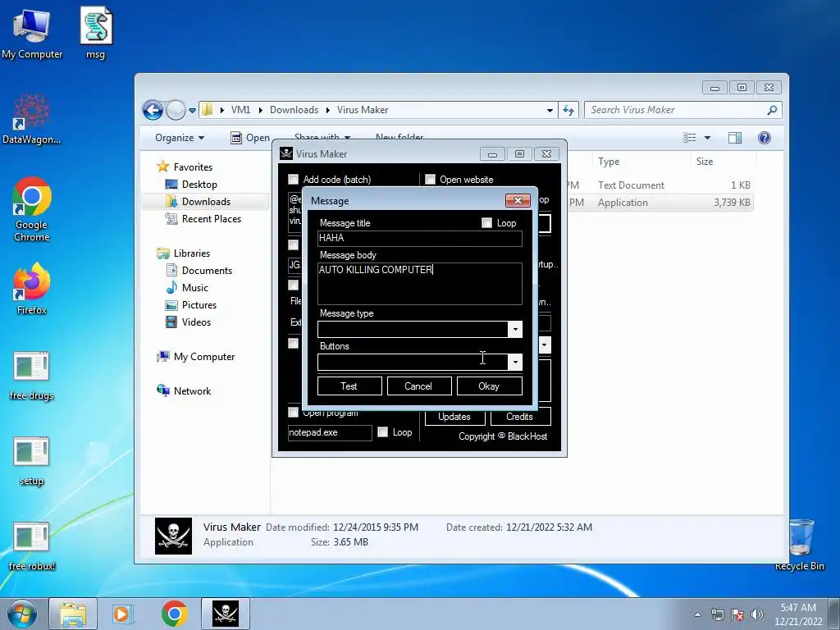Select Network in navigation pane
Image resolution: width=840 pixels, height=630 pixels.
[x=184, y=391]
